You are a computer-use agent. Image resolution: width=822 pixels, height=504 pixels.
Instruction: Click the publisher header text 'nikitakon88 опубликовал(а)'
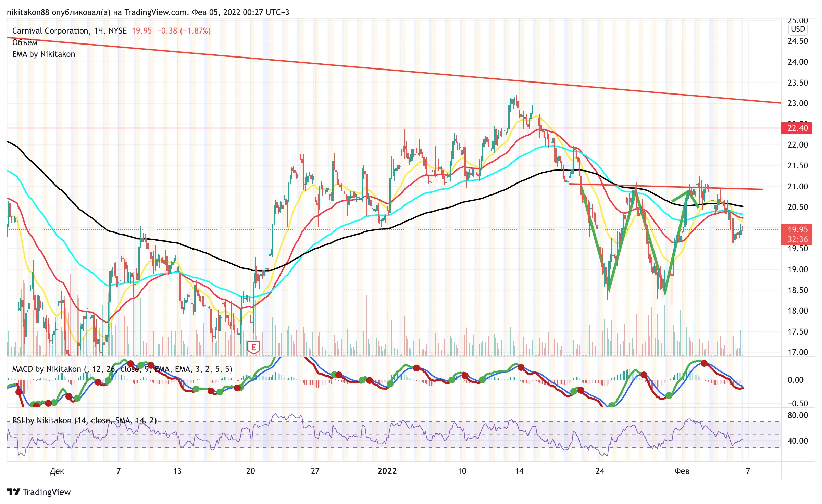[x=59, y=12]
